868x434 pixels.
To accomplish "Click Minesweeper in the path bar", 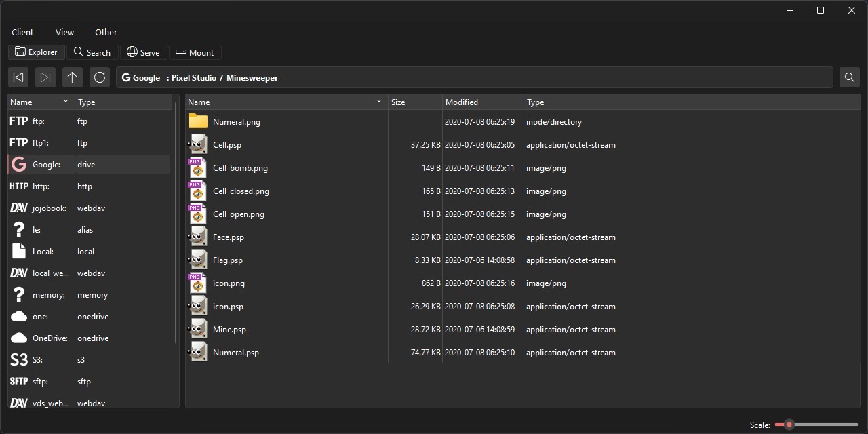I will [x=252, y=78].
